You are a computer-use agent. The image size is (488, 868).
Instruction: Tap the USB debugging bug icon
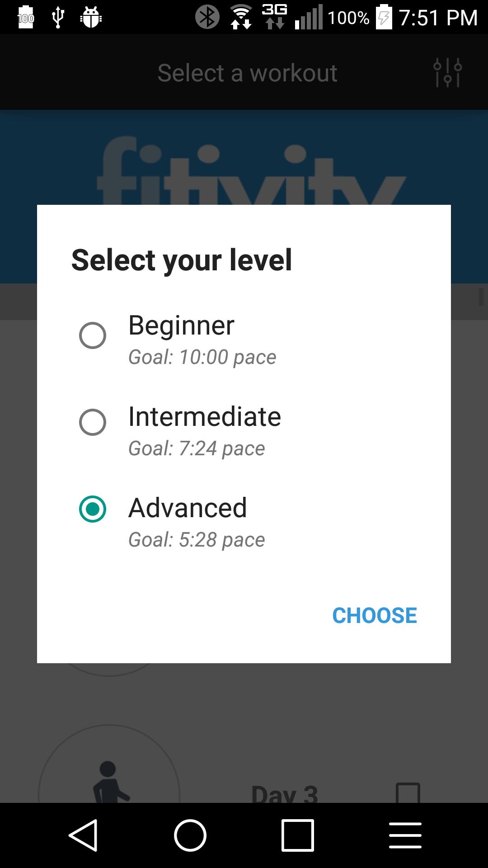[x=91, y=17]
